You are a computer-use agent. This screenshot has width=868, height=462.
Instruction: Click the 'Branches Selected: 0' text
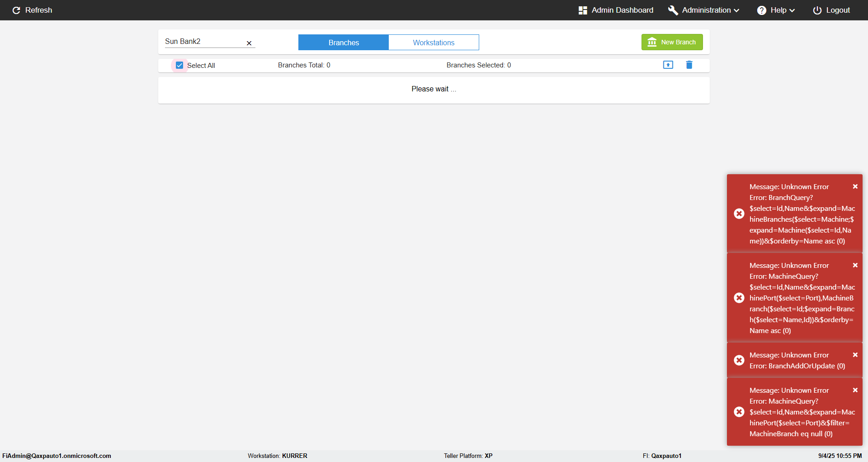coord(479,65)
